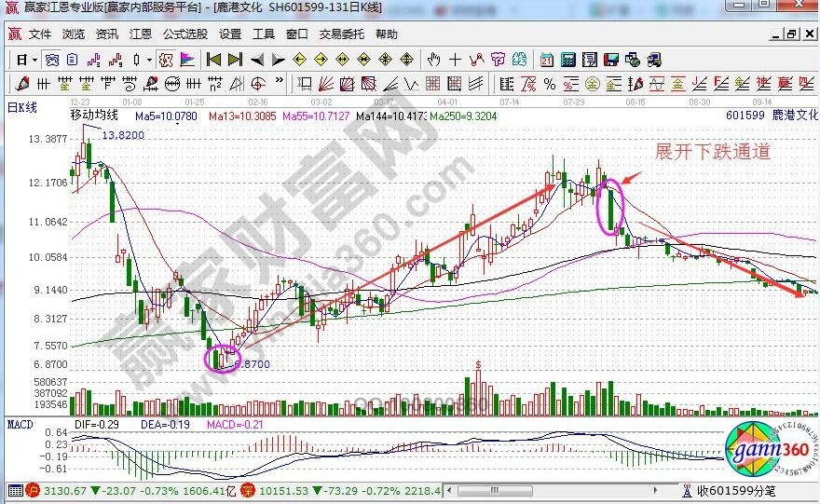
Task: Open the 设置 menu
Action: pyautogui.click(x=230, y=34)
